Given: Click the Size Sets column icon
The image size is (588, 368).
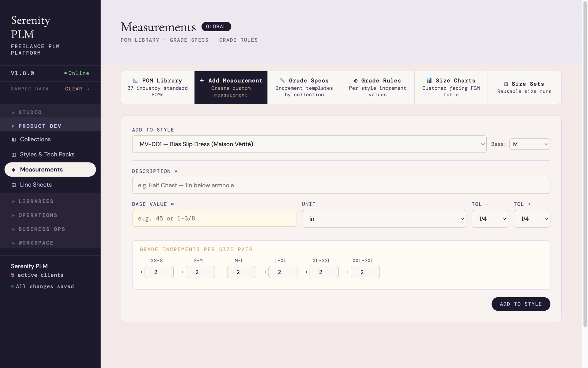Looking at the screenshot, I should [506, 84].
